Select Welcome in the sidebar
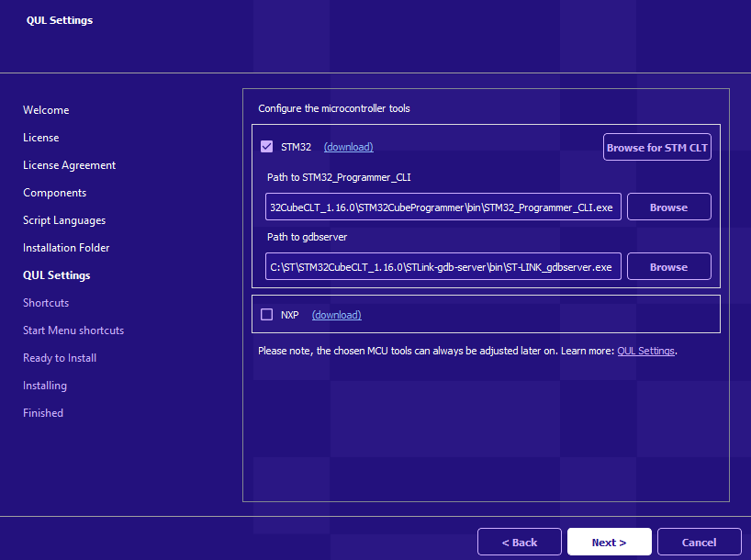This screenshot has height=560, width=751. tap(46, 110)
